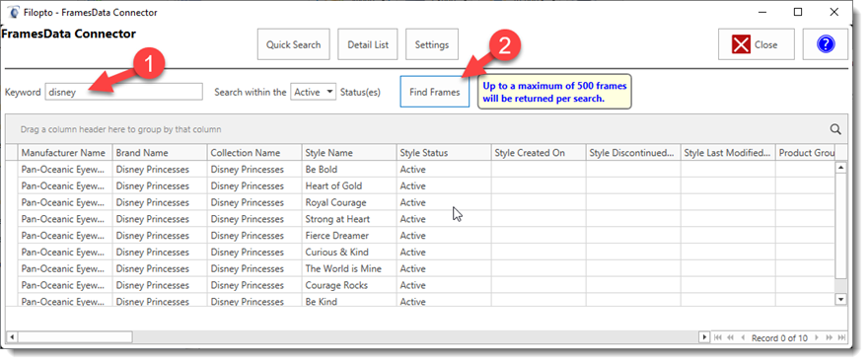Image resolution: width=868 pixels, height=364 pixels.
Task: Open the Settings view
Action: pyautogui.click(x=432, y=44)
